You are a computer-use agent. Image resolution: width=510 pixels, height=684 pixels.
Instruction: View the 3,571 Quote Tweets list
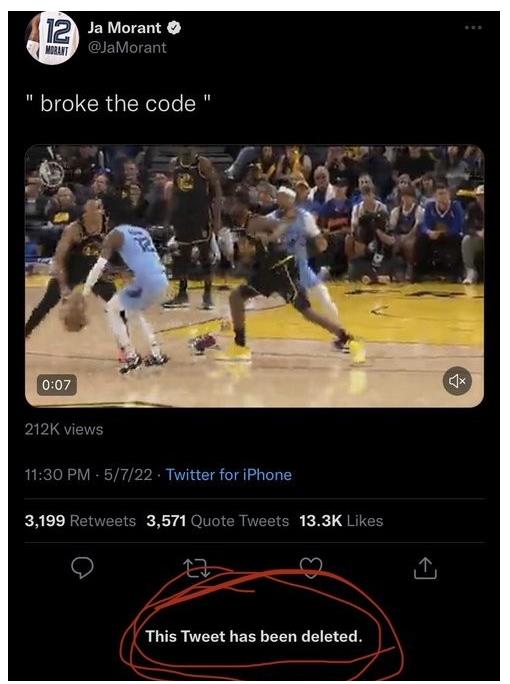point(218,521)
